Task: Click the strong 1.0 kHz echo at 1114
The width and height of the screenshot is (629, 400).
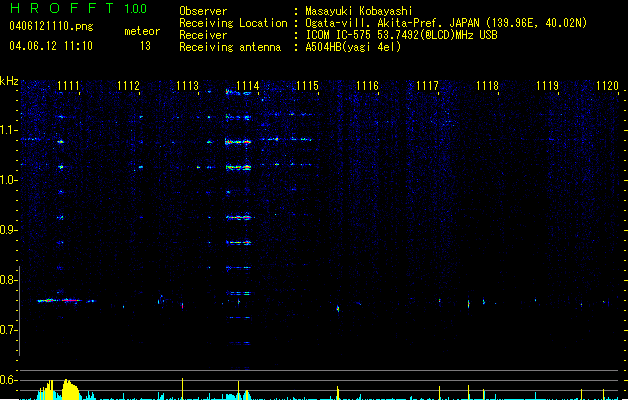Action: (x=238, y=167)
